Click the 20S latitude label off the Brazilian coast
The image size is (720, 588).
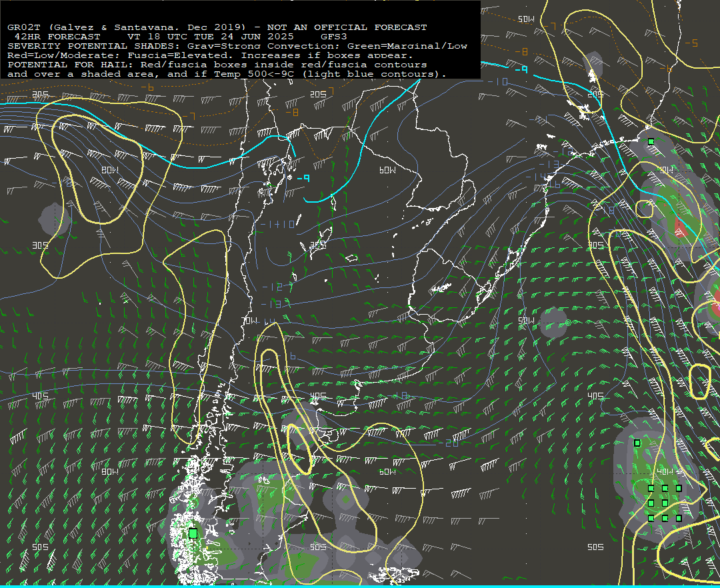(x=595, y=94)
